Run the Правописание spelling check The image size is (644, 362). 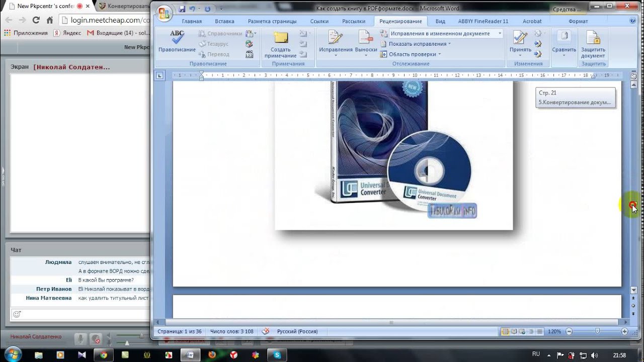tap(177, 41)
